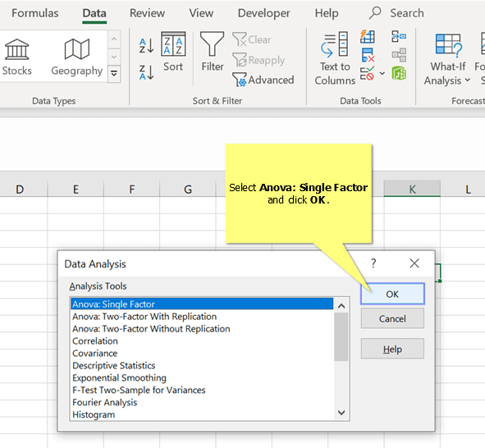Close the Data Analysis dialog
Viewport: 485px width, 448px height.
[414, 263]
